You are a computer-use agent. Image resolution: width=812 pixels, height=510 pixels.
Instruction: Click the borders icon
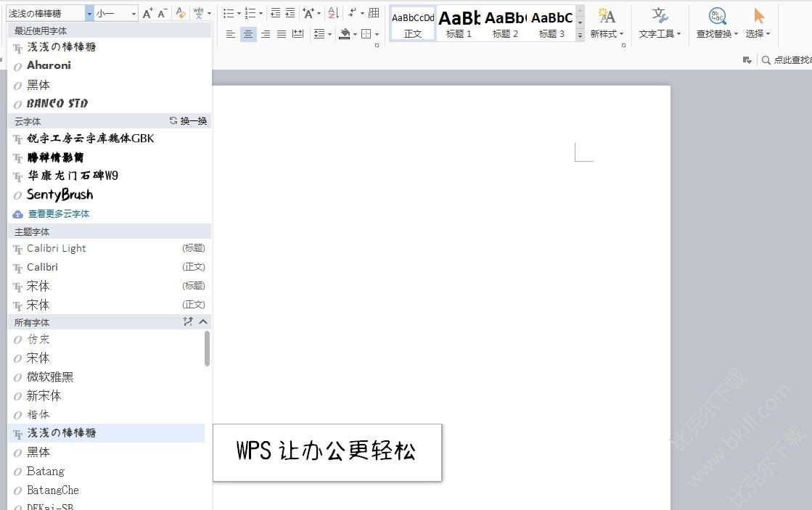366,34
